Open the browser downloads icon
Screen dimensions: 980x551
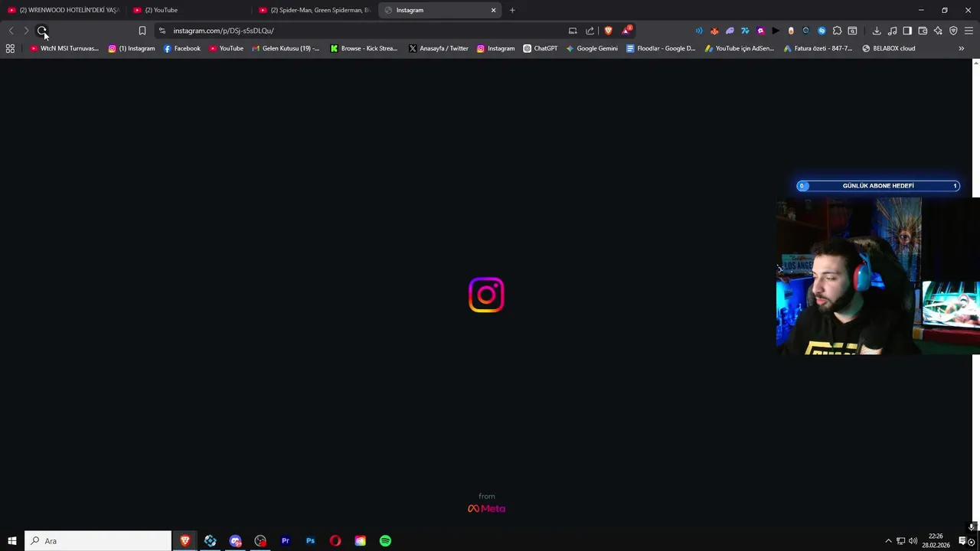point(877,31)
